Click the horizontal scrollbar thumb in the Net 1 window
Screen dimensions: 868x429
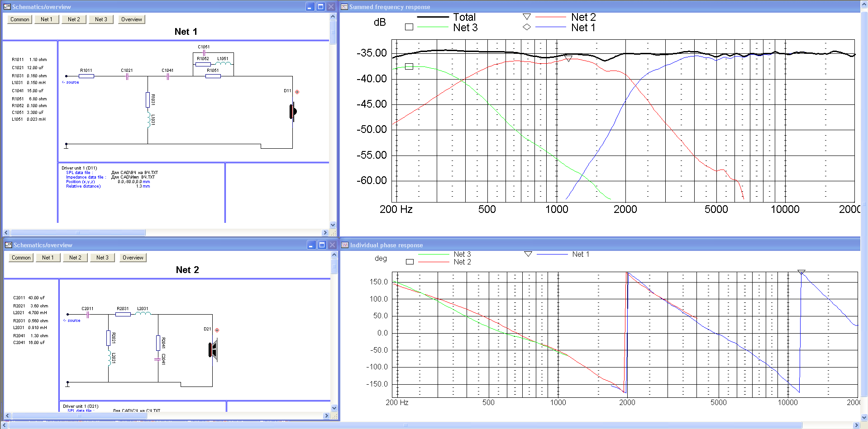tap(77, 233)
